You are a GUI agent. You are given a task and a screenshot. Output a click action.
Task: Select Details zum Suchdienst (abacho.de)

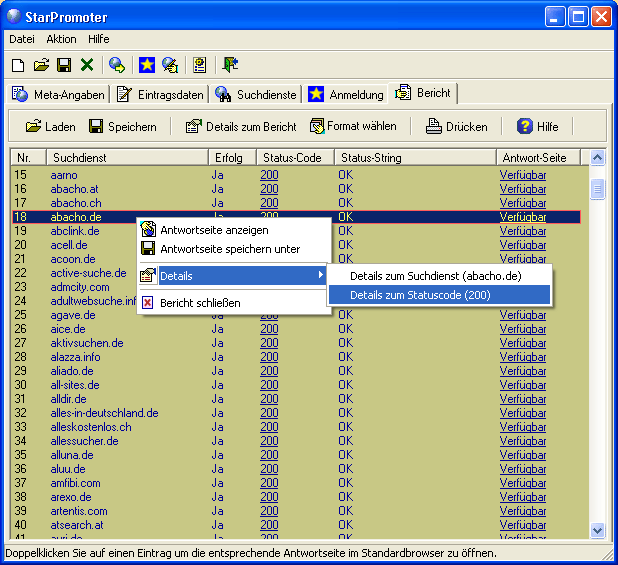pos(439,276)
